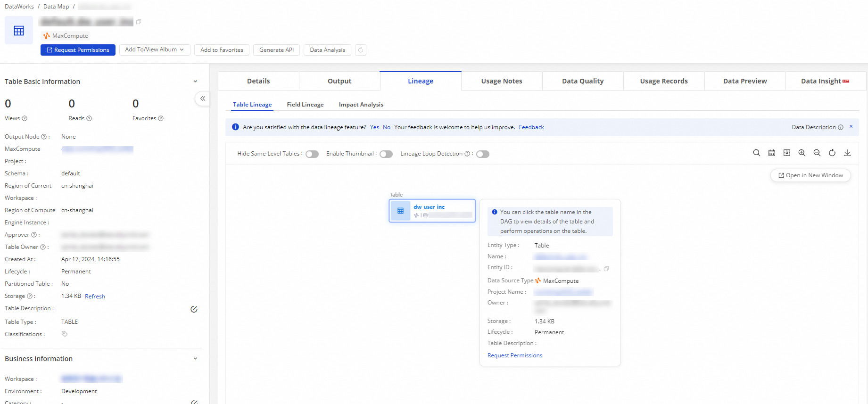Click the edit Table Description pencil icon
Screen dimensions: 868x404
tap(194, 309)
